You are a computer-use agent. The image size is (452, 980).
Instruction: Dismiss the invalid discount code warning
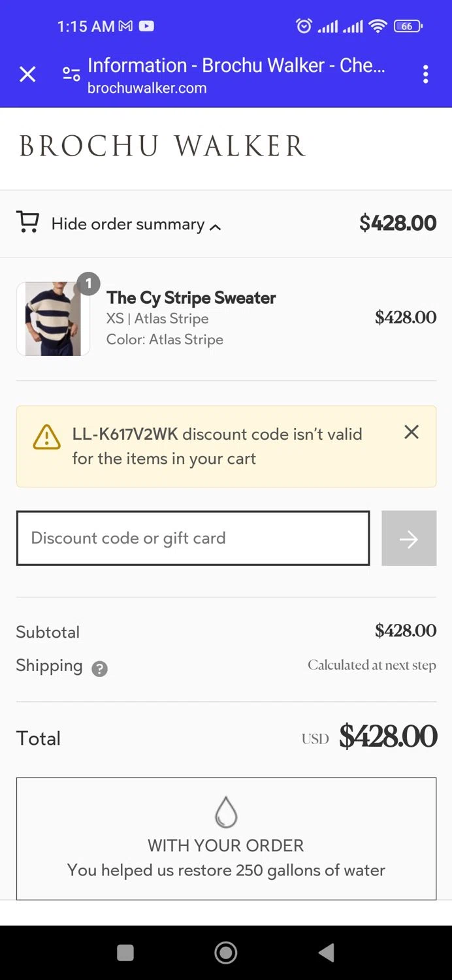point(412,432)
